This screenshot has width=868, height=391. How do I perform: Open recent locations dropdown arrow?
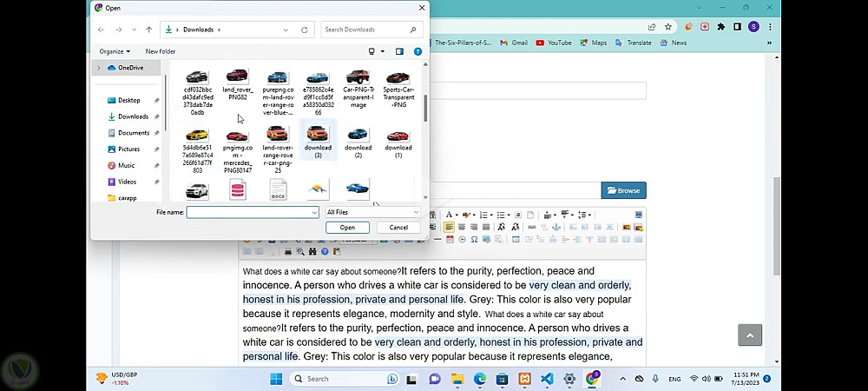134,30
